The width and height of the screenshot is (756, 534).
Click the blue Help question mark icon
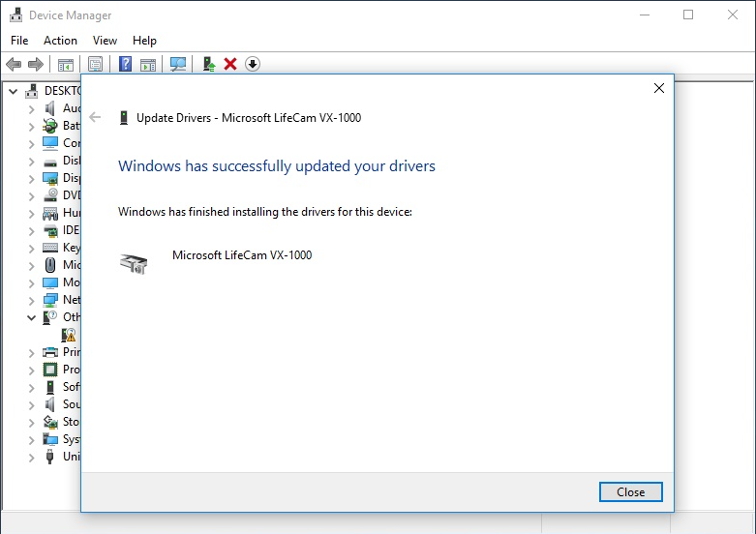click(126, 64)
